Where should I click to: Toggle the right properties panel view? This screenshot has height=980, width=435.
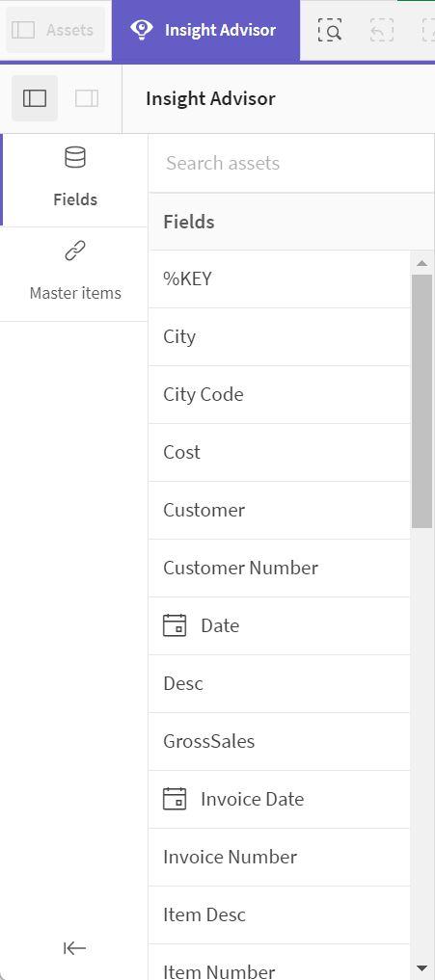click(x=87, y=98)
